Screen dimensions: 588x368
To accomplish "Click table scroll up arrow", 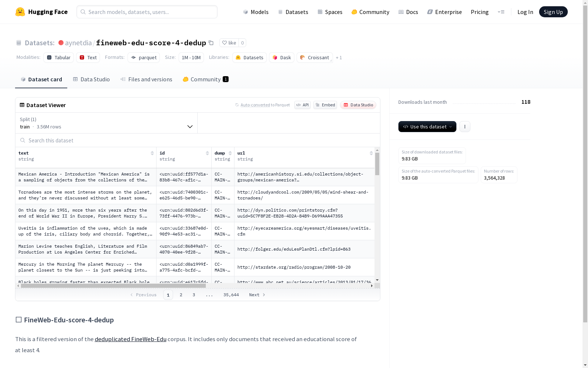I will click(377, 150).
